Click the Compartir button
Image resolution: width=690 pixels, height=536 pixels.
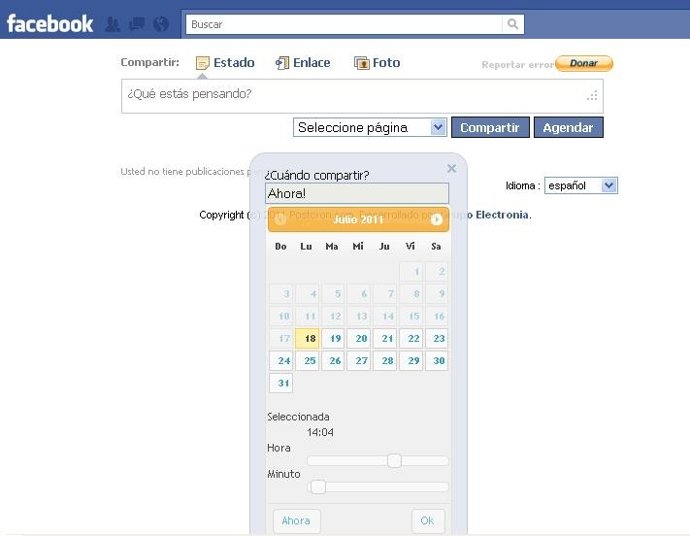tap(490, 127)
